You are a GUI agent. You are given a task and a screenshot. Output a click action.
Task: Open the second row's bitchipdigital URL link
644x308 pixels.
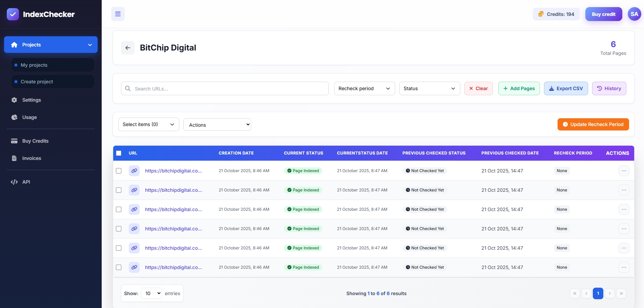174,190
